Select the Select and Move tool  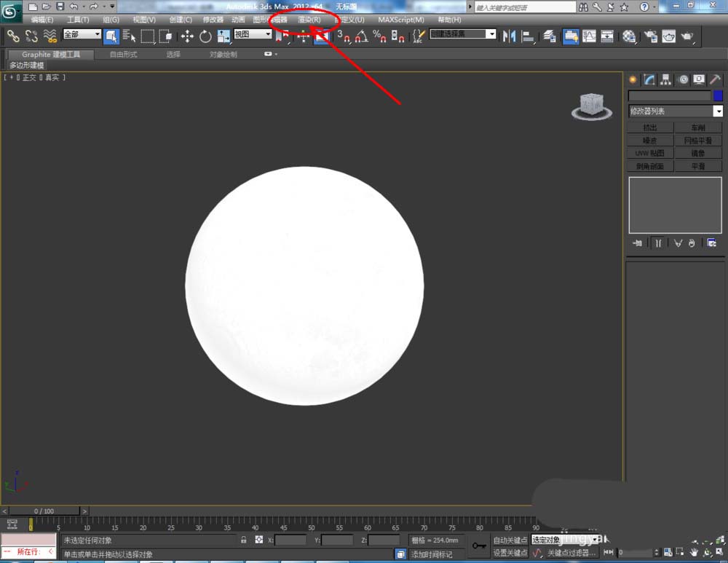(187, 36)
